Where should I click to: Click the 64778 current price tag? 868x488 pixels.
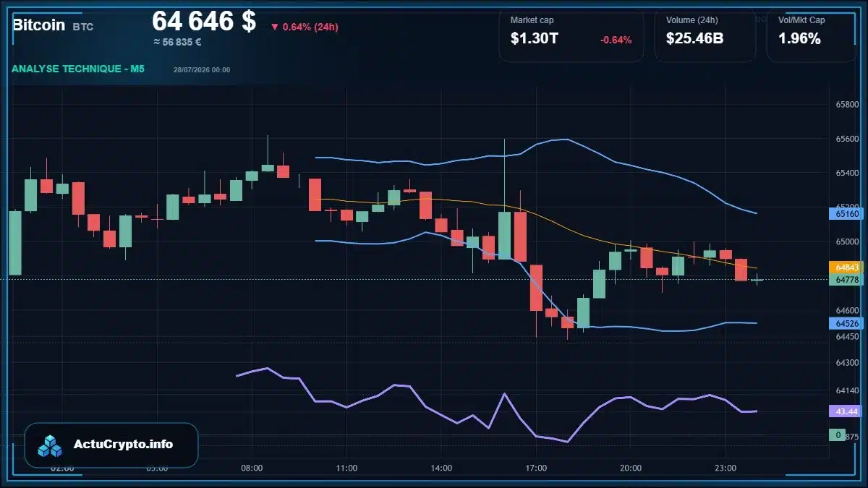pos(846,280)
